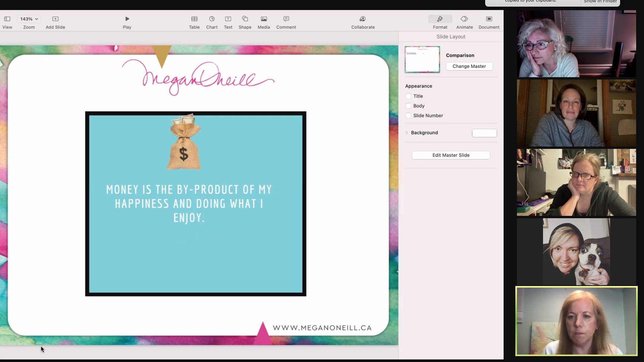Viewport: 644px width, 362px height.
Task: Enable the Body checkbox
Action: pos(408,106)
